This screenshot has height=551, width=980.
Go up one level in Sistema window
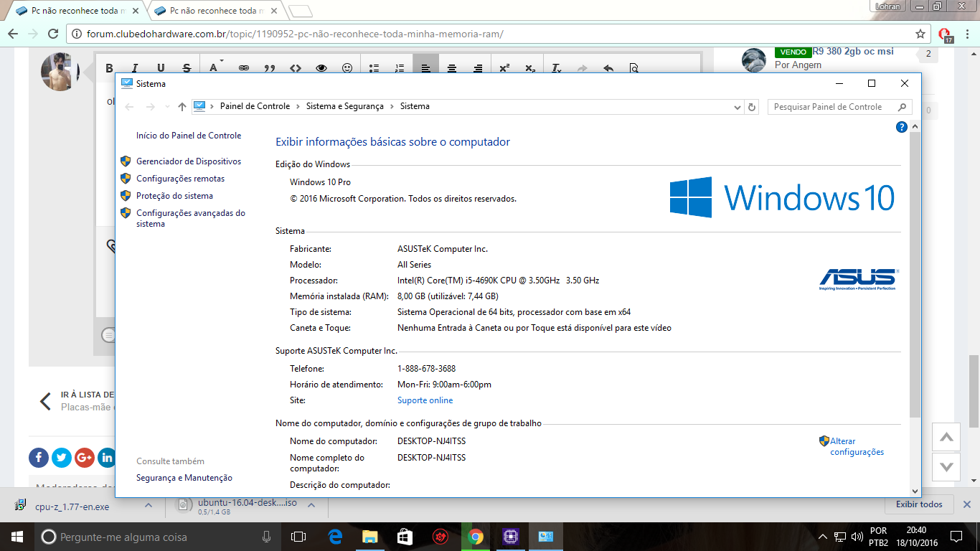182,106
